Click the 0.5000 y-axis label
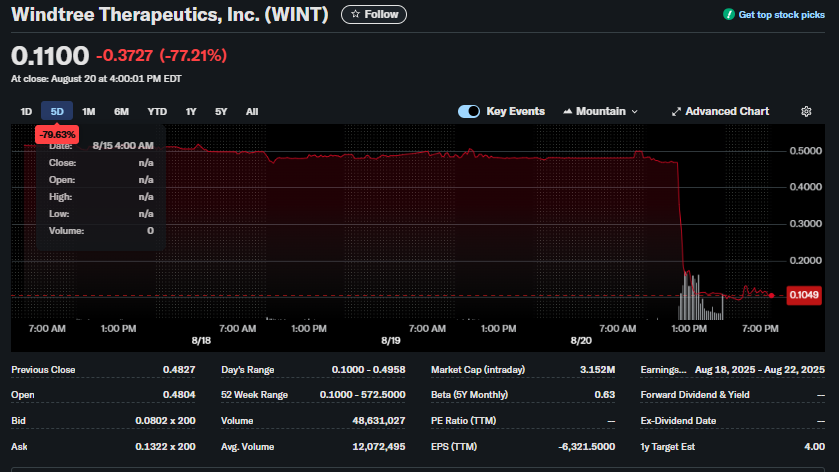The image size is (839, 472). [x=805, y=151]
